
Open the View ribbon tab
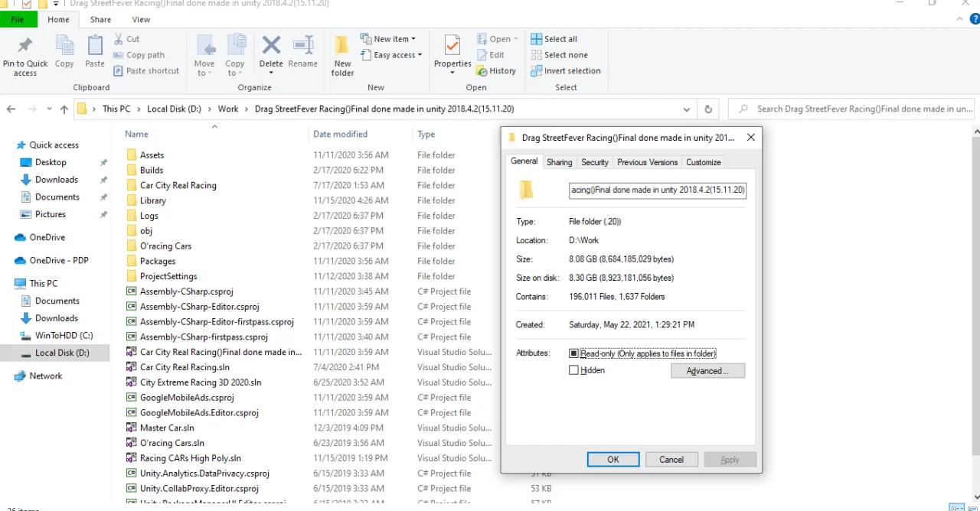(x=141, y=19)
